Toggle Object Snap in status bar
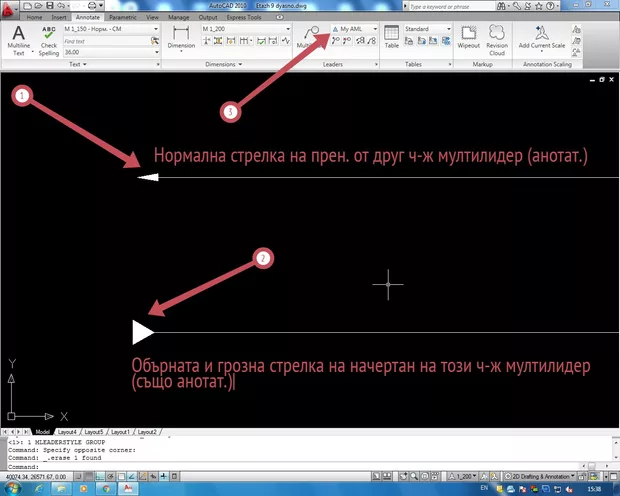 click(121, 476)
